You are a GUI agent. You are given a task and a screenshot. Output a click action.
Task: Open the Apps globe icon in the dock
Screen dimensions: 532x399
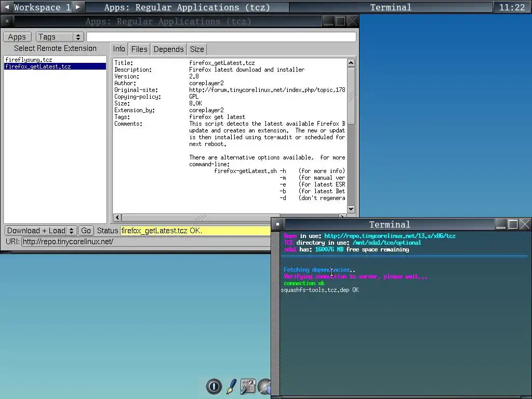[x=264, y=387]
